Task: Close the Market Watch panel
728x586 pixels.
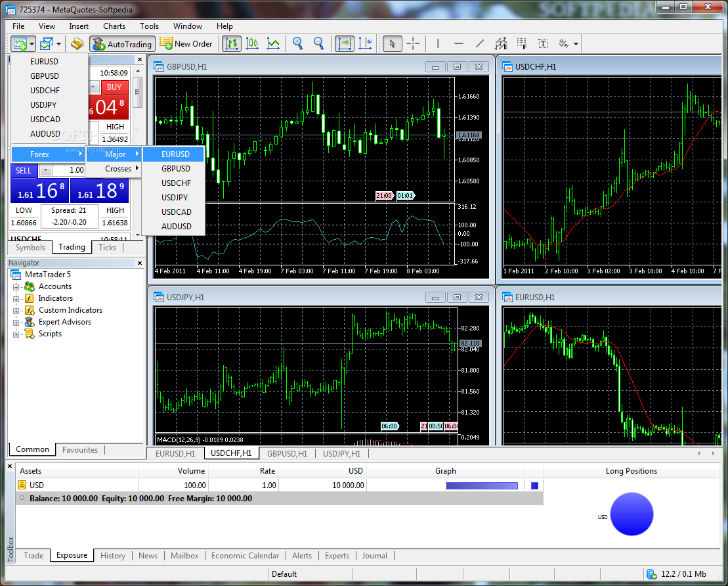Action: click(x=140, y=60)
